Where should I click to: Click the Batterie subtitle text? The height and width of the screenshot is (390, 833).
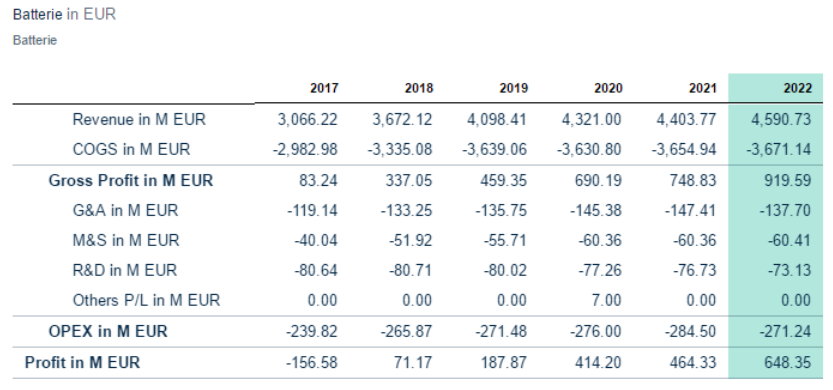pos(35,40)
